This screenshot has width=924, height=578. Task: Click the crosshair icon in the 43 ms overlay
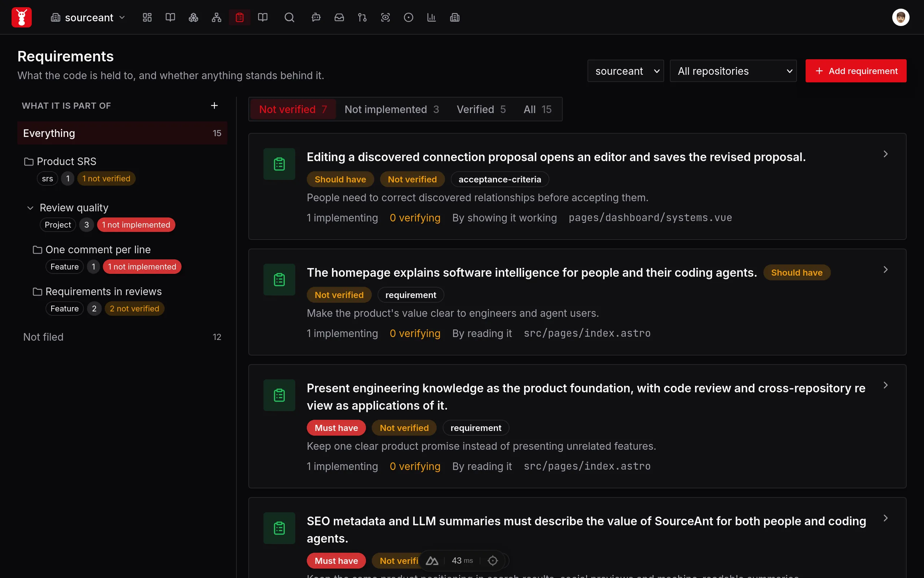click(493, 560)
